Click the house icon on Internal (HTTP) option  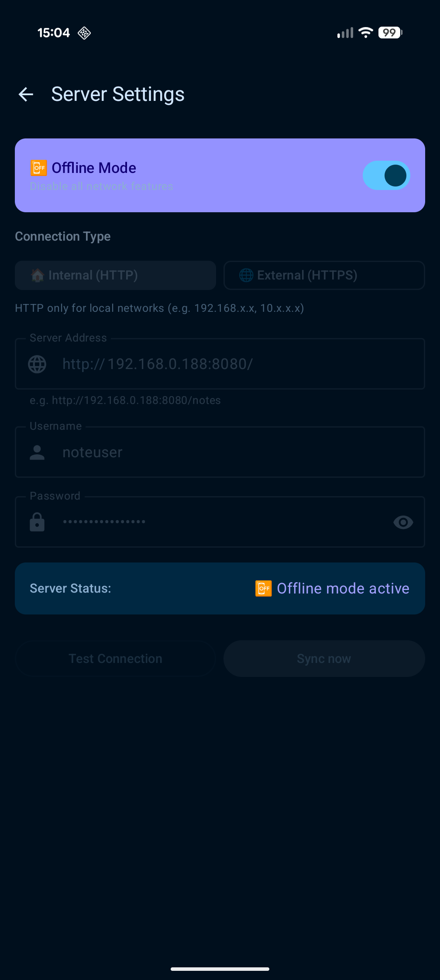pyautogui.click(x=38, y=275)
